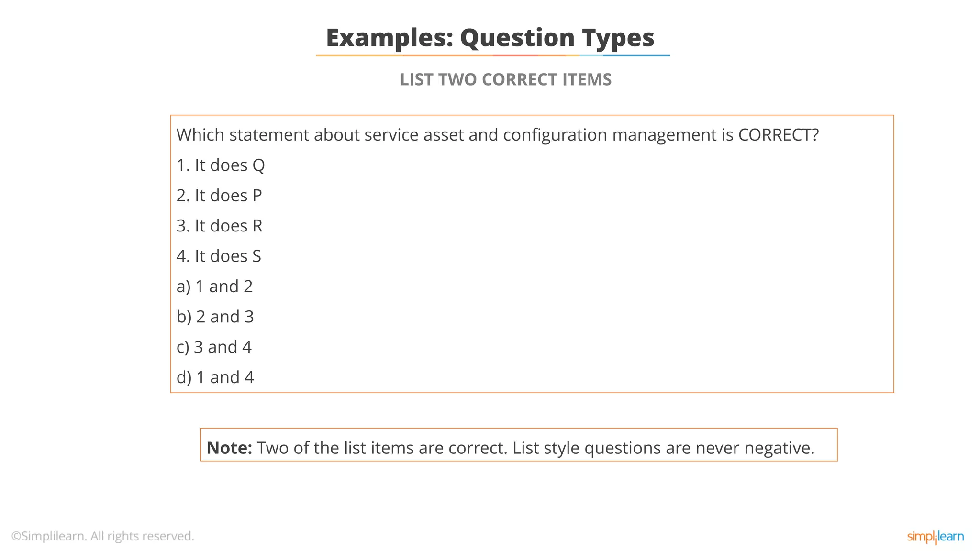Click 'Two of the list items are correct' text
This screenshot has height=551, width=980.
(381, 448)
